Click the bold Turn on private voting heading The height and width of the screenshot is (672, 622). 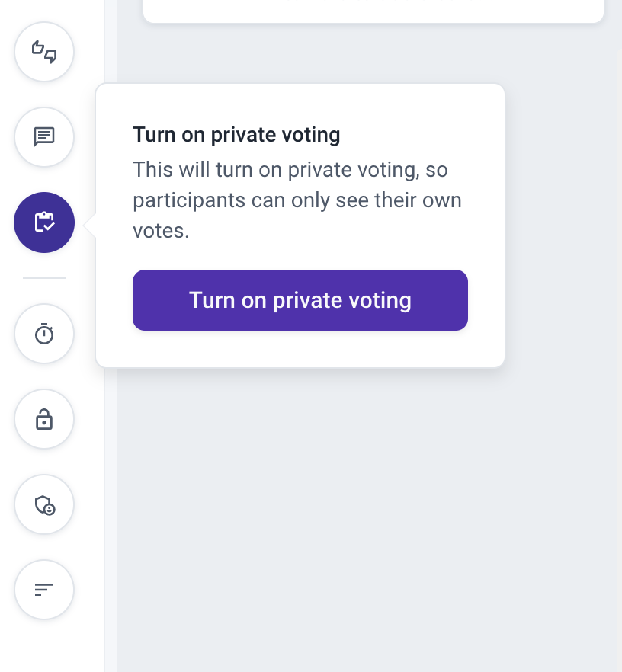click(236, 135)
